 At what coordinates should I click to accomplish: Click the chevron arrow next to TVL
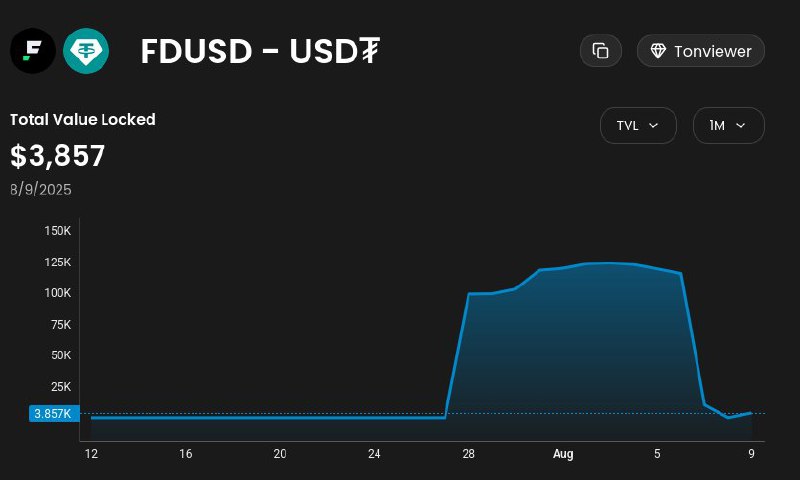[x=654, y=126]
